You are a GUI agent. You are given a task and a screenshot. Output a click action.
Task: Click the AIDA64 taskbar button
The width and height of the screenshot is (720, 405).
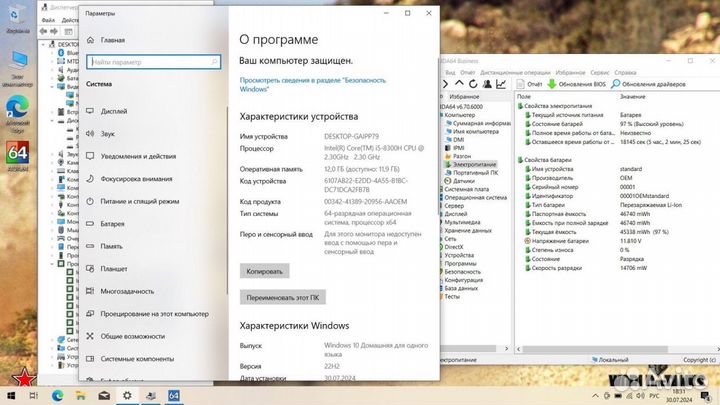(174, 395)
